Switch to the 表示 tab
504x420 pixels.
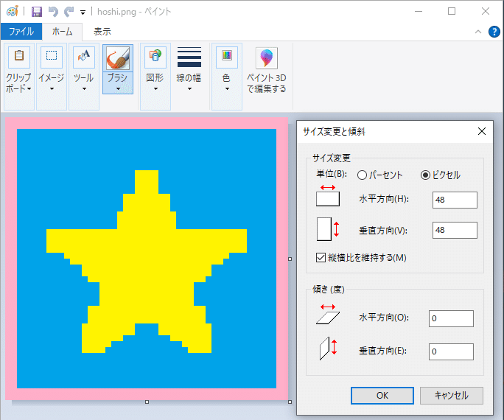102,32
